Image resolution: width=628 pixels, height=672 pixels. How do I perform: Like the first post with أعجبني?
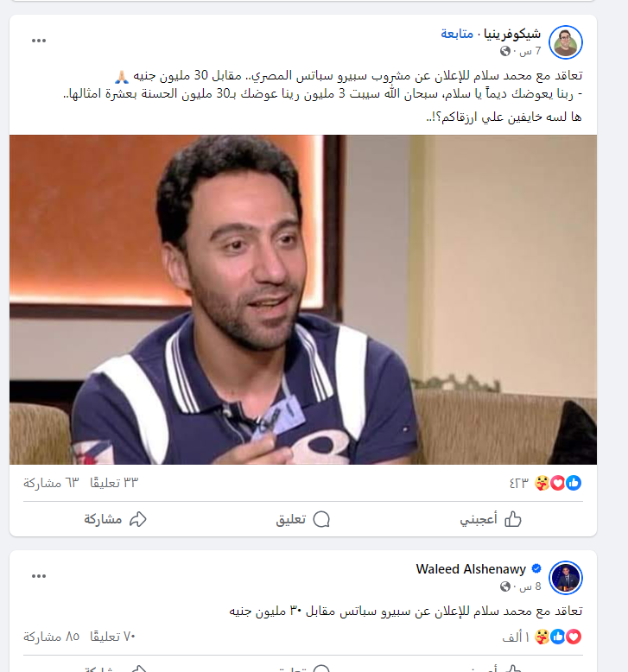491,519
